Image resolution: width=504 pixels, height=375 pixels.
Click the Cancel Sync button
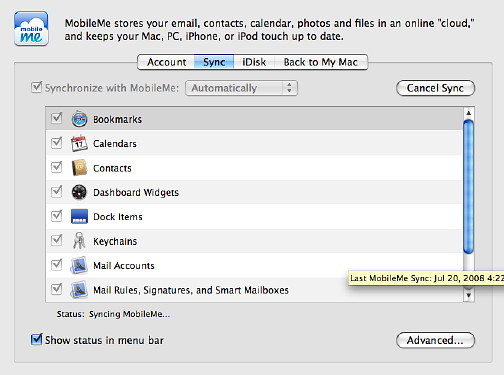click(435, 88)
